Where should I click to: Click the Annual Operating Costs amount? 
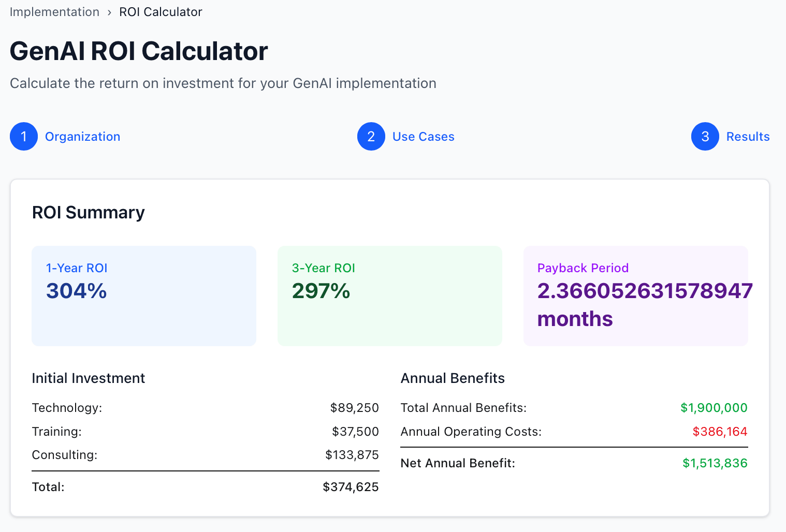pyautogui.click(x=720, y=432)
